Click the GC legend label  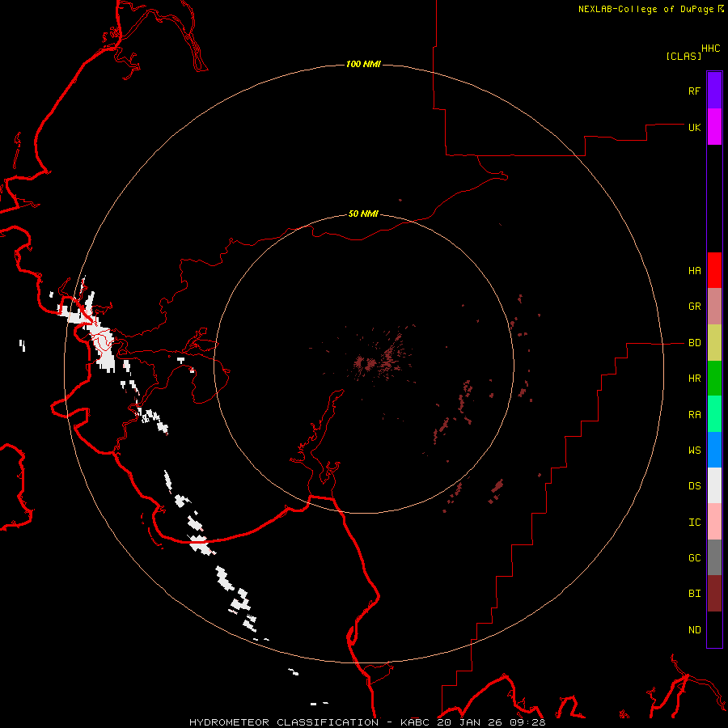pyautogui.click(x=694, y=558)
